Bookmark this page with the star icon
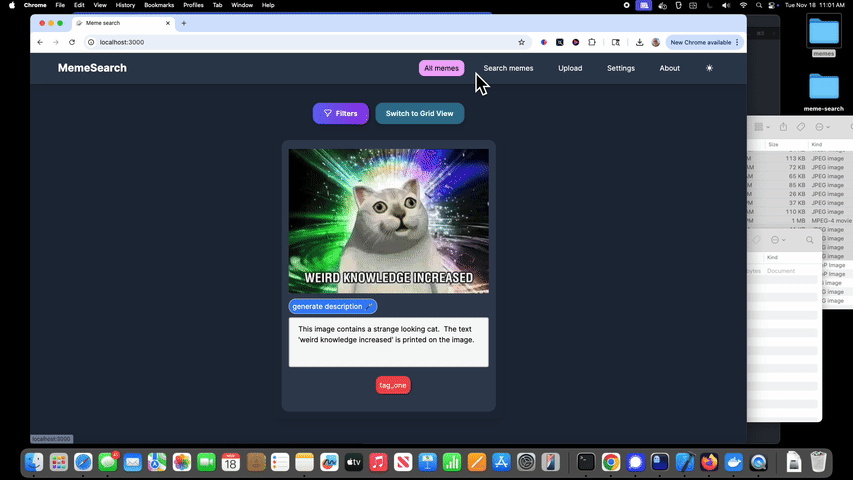This screenshot has width=853, height=480. point(521,42)
